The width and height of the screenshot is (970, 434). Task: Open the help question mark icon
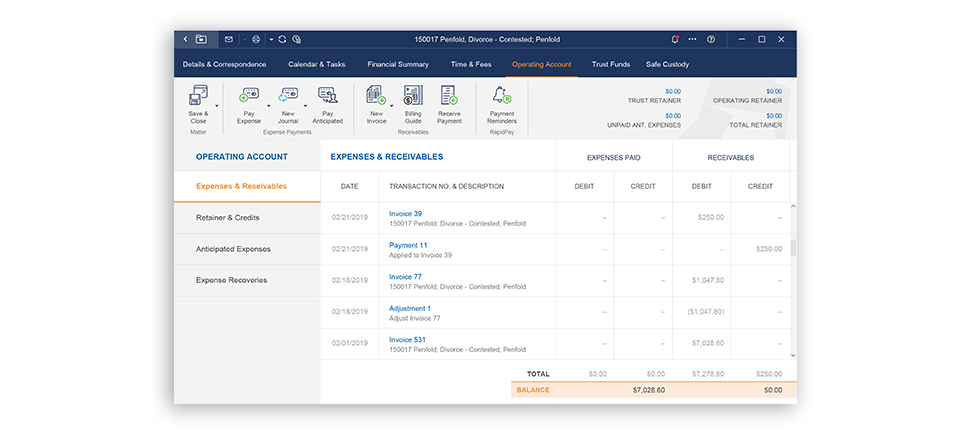pyautogui.click(x=711, y=39)
